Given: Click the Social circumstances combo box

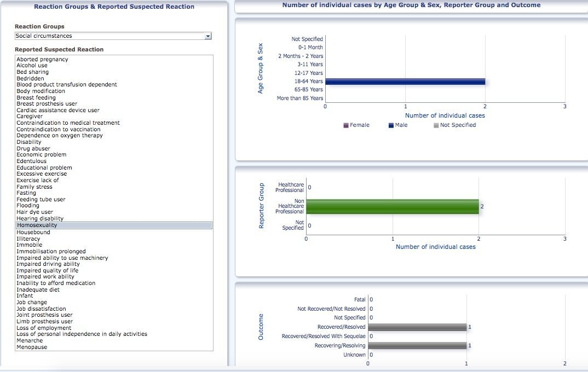Looking at the screenshot, I should click(109, 36).
